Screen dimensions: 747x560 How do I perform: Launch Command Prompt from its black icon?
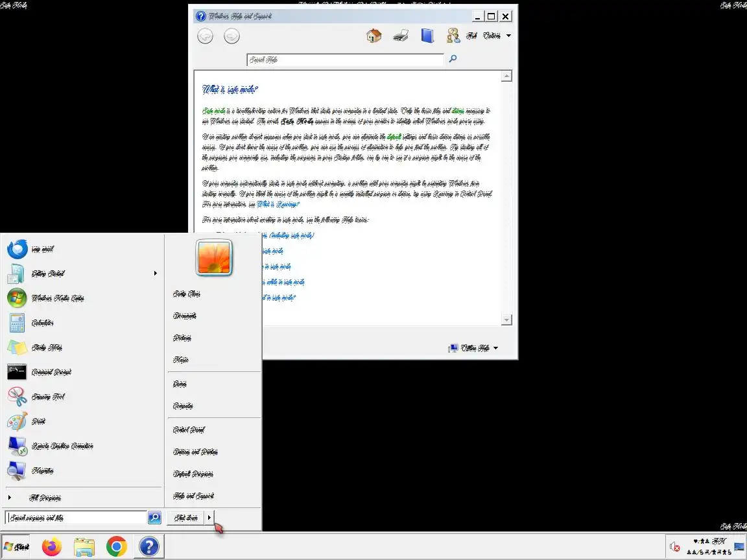tap(17, 372)
